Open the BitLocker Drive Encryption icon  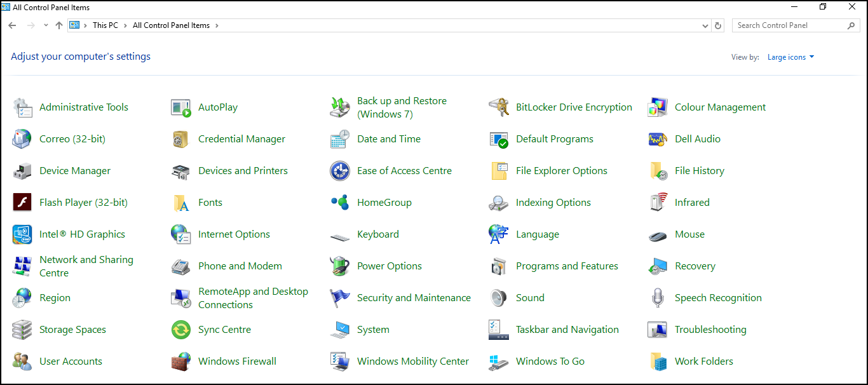coord(499,107)
